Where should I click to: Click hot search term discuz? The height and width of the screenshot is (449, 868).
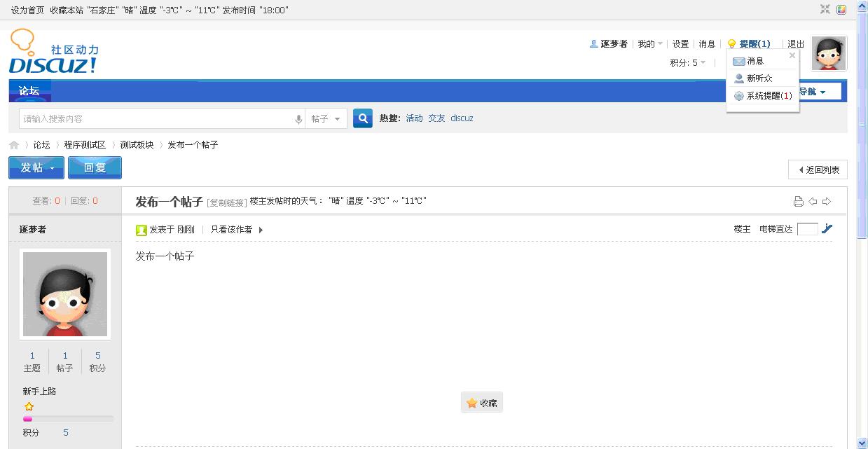coord(462,118)
